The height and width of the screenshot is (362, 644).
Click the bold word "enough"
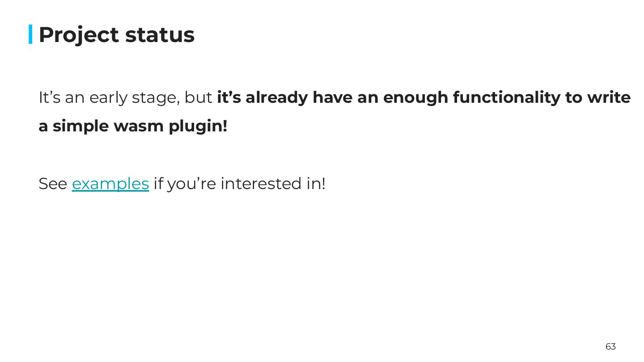click(x=415, y=97)
